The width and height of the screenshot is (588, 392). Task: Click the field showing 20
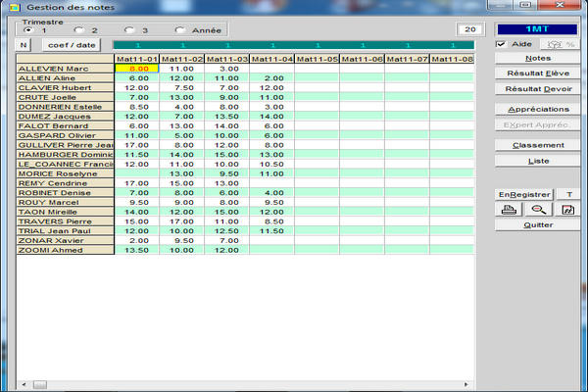tap(471, 29)
